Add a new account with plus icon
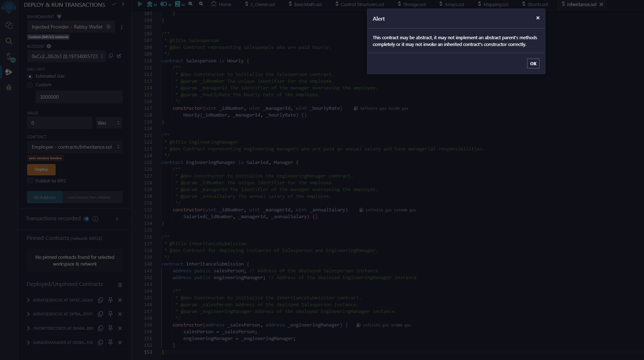This screenshot has width=644, height=360. tap(49, 46)
